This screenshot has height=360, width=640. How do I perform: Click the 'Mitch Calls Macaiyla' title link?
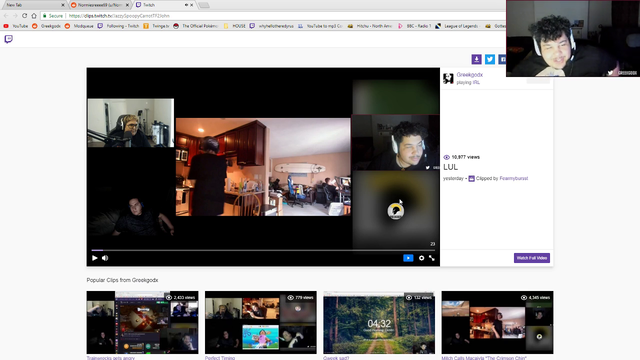[x=484, y=358]
